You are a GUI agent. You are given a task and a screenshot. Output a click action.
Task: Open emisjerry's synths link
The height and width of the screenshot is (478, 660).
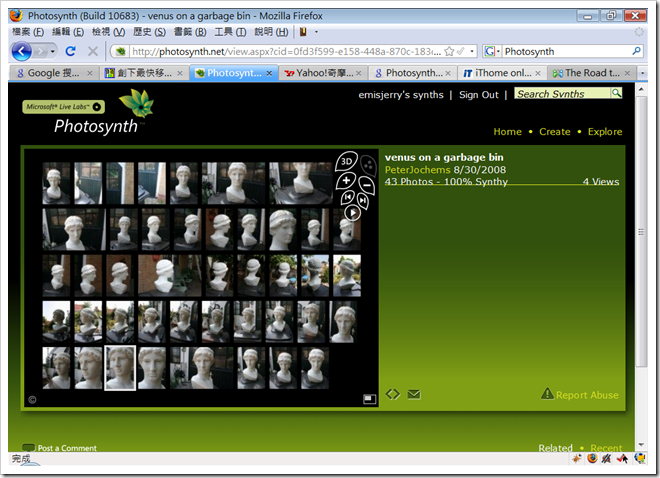coord(401,95)
